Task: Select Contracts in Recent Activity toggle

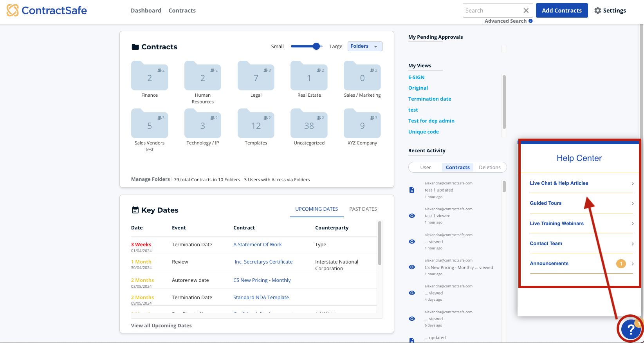Action: 457,168
